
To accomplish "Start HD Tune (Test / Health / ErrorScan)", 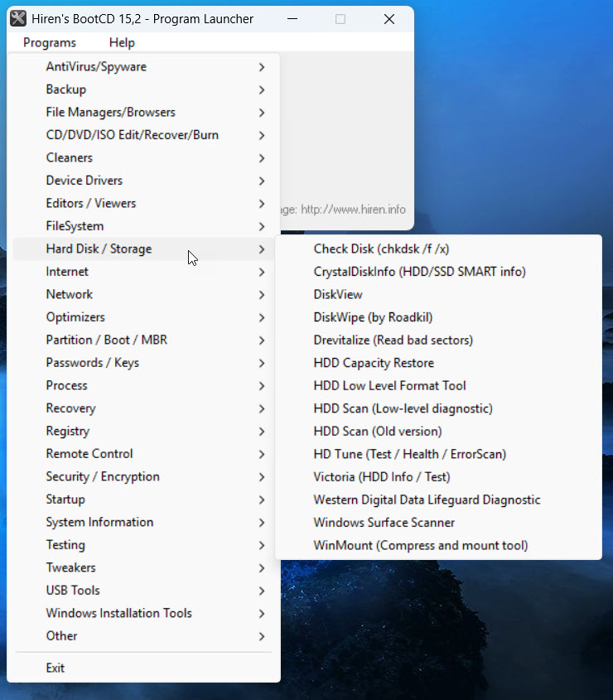I will [x=409, y=454].
